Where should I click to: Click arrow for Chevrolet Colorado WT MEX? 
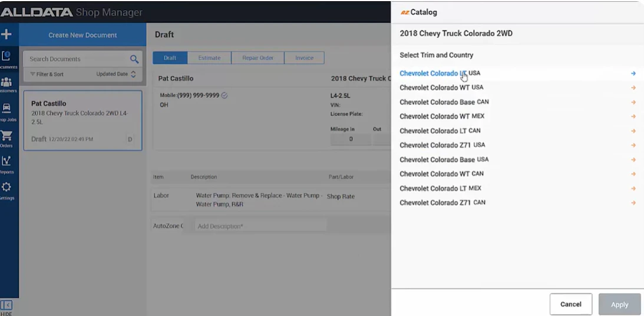click(633, 117)
